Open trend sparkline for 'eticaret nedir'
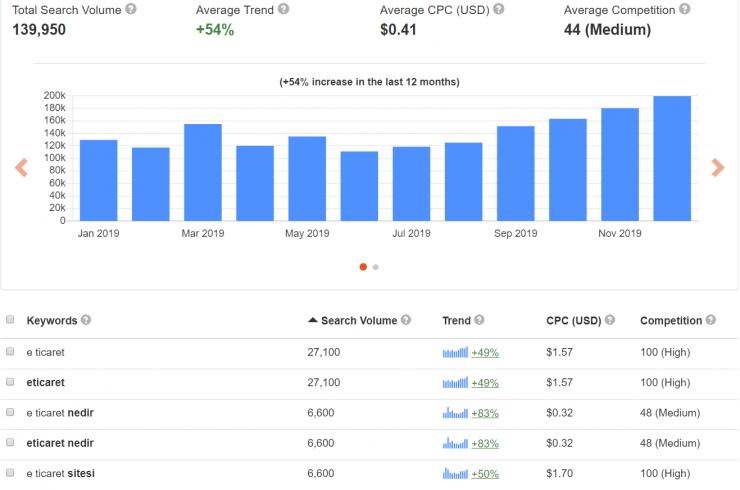Screen dimensions: 740x490 [x=455, y=443]
